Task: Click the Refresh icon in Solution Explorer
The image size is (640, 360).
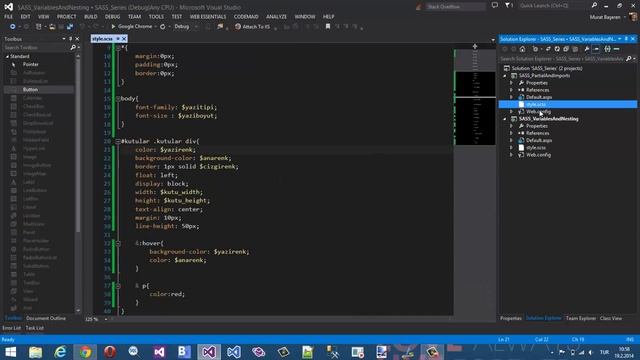Action: tap(557, 49)
